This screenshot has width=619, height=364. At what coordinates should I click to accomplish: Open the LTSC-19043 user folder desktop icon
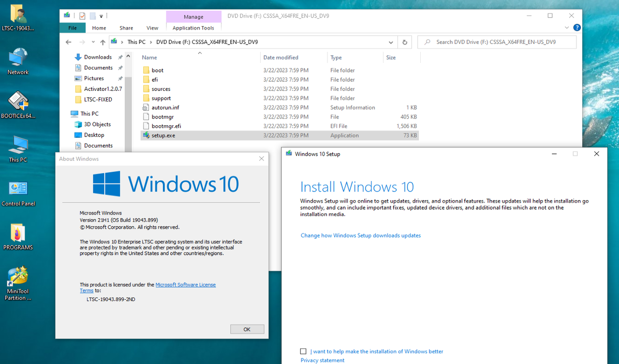tap(18, 18)
